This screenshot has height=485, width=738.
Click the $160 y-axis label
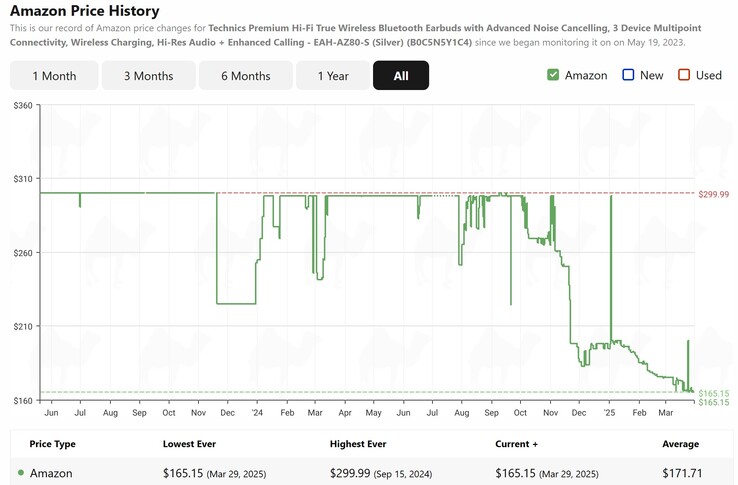pyautogui.click(x=23, y=401)
